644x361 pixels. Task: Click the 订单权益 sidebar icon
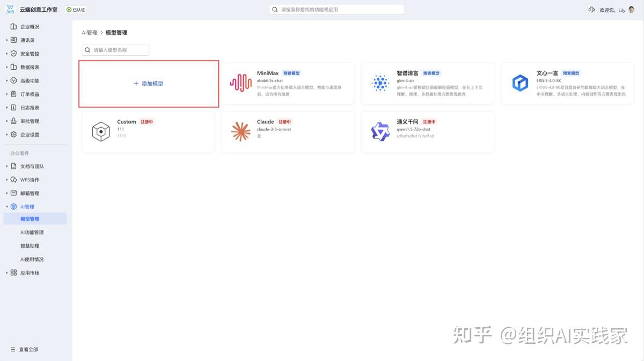pos(14,94)
